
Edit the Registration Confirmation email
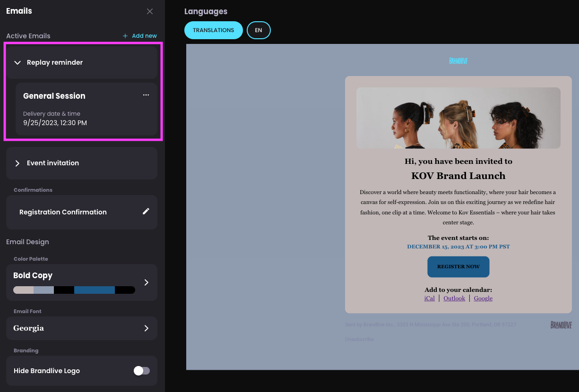coord(146,211)
